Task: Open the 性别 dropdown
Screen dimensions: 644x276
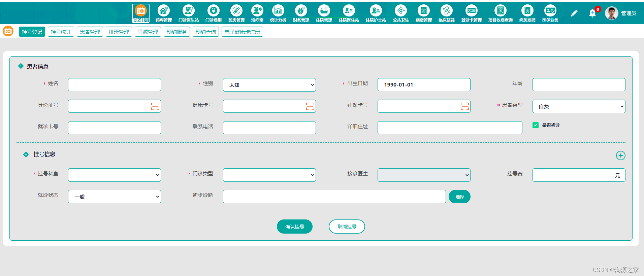Action: (269, 85)
